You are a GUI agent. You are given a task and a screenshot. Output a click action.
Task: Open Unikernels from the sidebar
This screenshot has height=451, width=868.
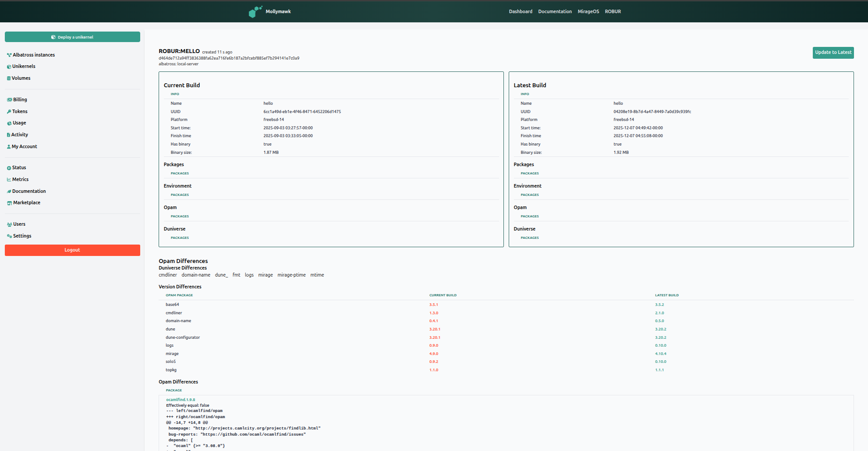point(24,66)
